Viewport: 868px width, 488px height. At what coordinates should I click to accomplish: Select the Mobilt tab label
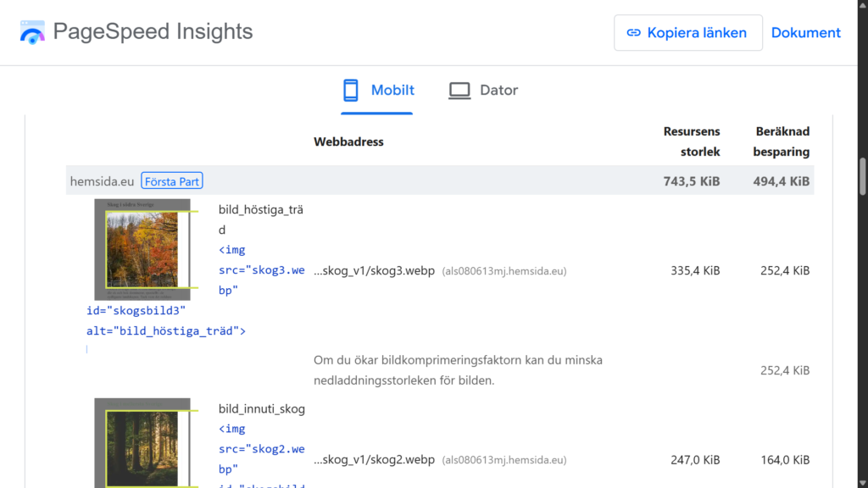pos(392,90)
